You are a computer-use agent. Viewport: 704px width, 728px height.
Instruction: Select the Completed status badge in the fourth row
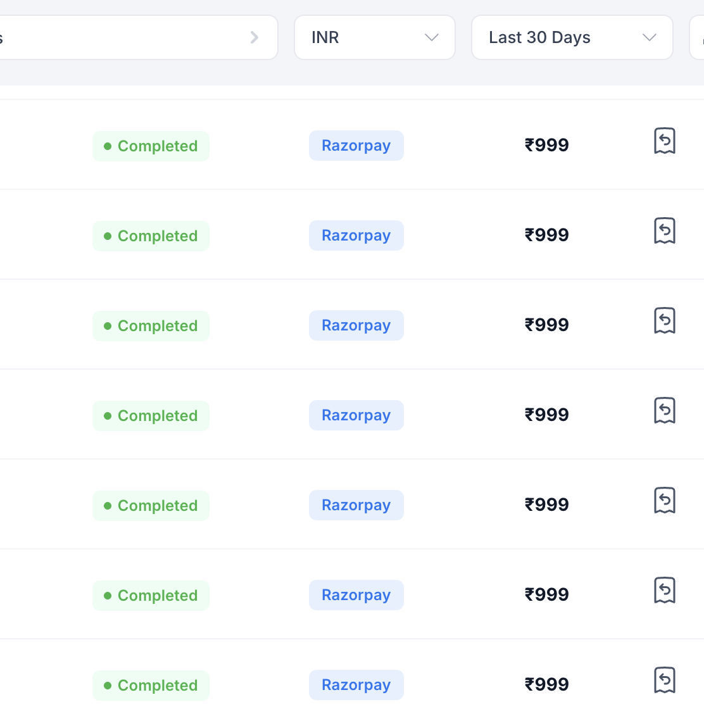151,415
